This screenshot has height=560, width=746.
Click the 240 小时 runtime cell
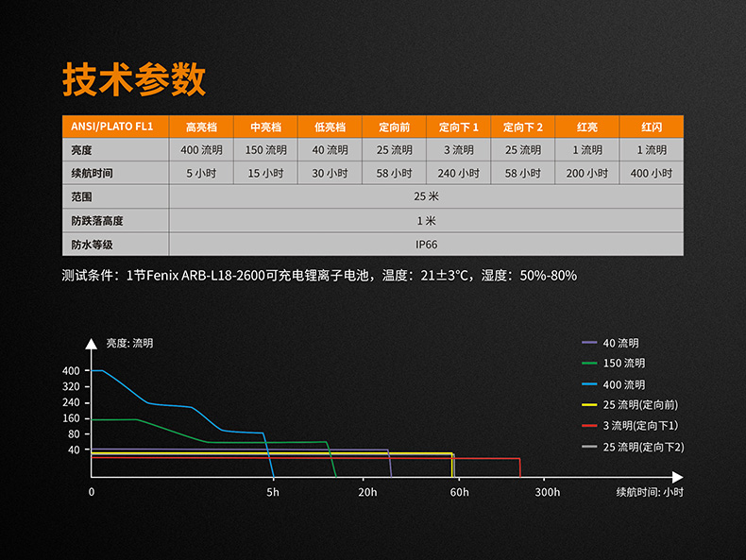tap(458, 174)
